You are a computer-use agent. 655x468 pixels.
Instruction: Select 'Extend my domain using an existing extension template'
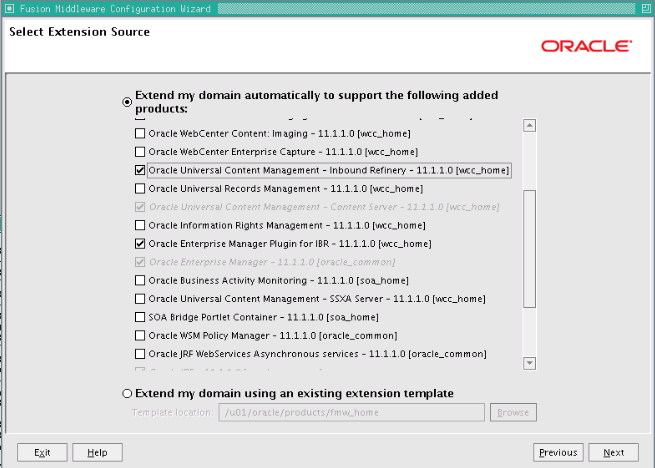click(127, 394)
